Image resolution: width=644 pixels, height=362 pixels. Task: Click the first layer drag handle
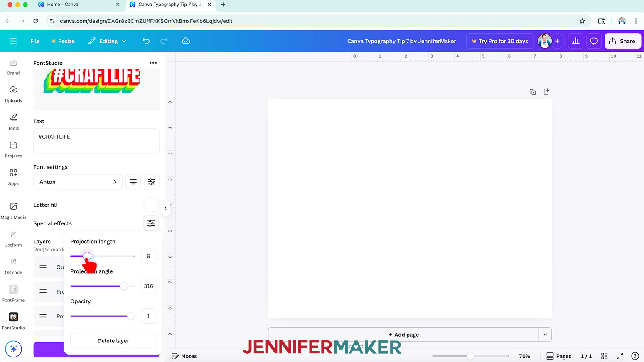[43, 267]
